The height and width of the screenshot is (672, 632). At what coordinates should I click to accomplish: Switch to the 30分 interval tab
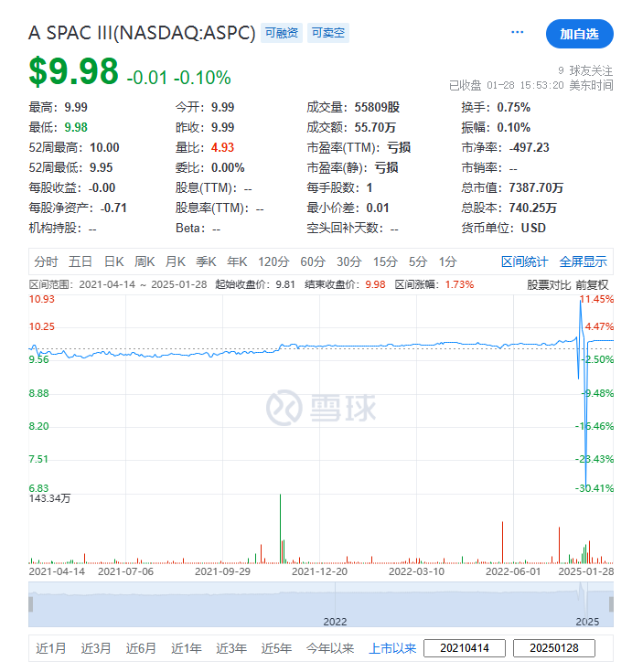click(x=349, y=261)
